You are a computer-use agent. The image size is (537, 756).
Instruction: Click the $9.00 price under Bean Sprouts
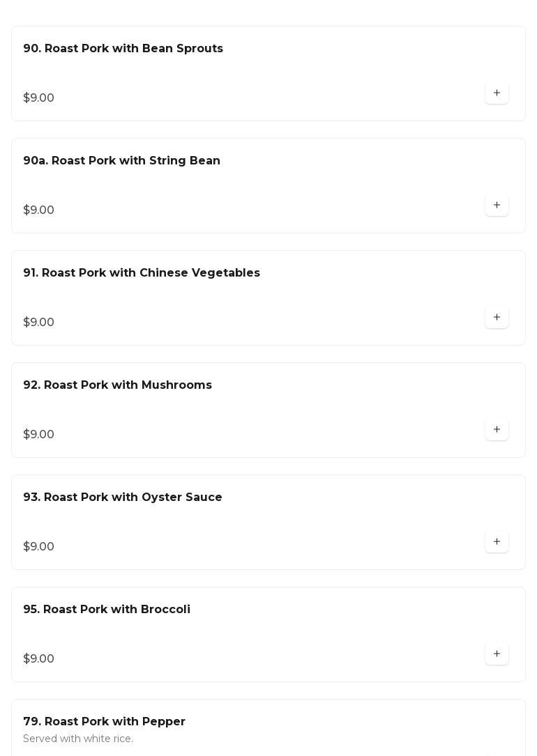[38, 98]
